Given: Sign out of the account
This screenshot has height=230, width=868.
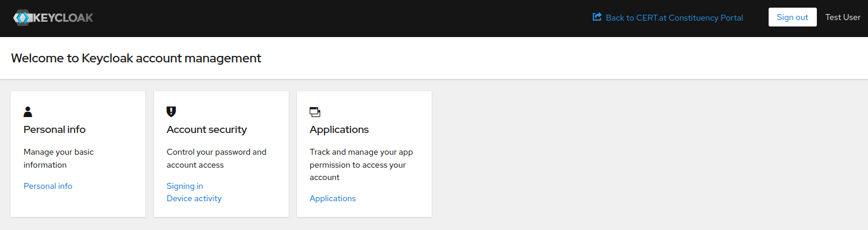Looking at the screenshot, I should click(x=792, y=17).
